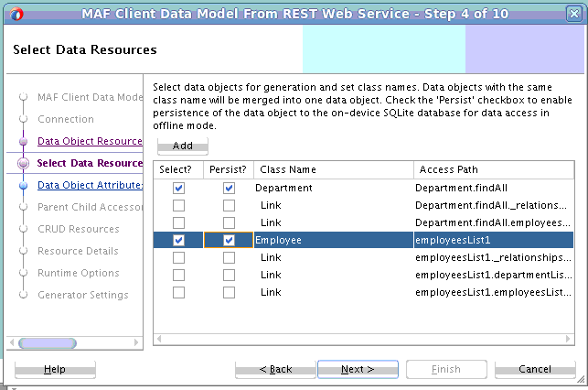Sort by the Class Name column header

334,169
